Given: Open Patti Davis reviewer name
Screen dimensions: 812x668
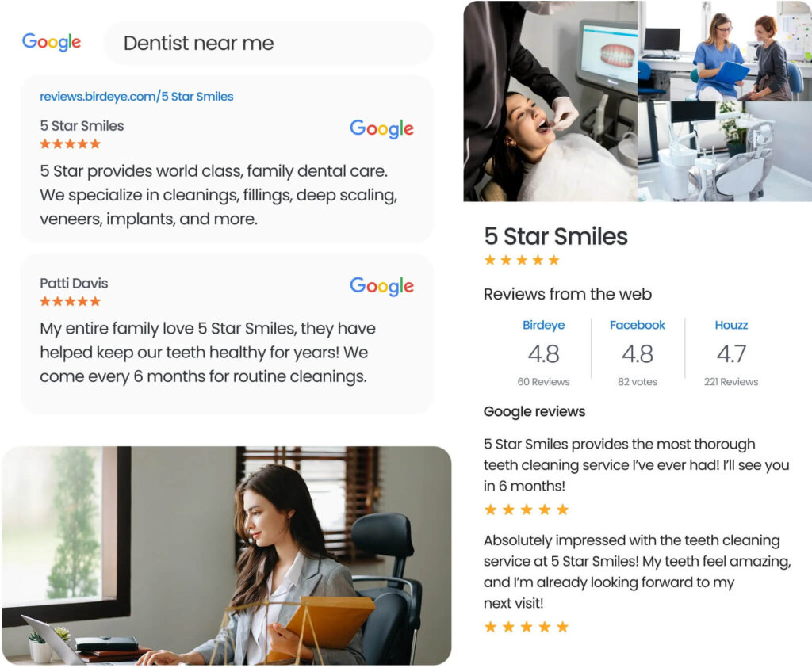Looking at the screenshot, I should pos(74,283).
